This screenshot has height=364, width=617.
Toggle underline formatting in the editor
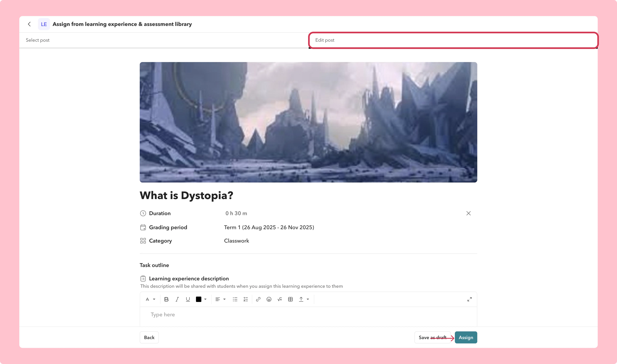[188, 299]
